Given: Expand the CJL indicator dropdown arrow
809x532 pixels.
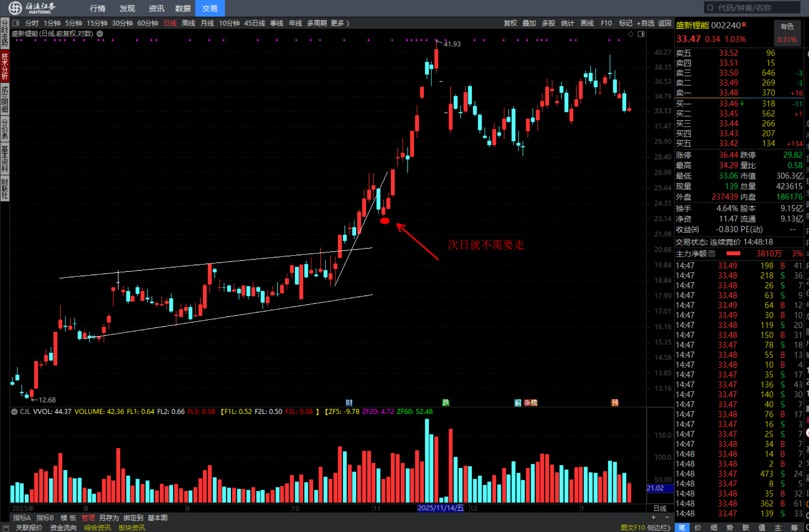Looking at the screenshot, I should click(x=14, y=412).
